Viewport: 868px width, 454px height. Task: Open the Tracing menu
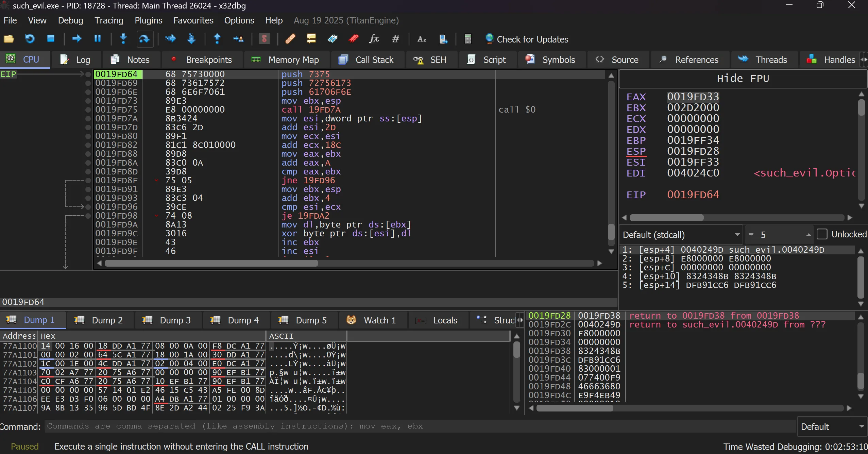pyautogui.click(x=109, y=20)
